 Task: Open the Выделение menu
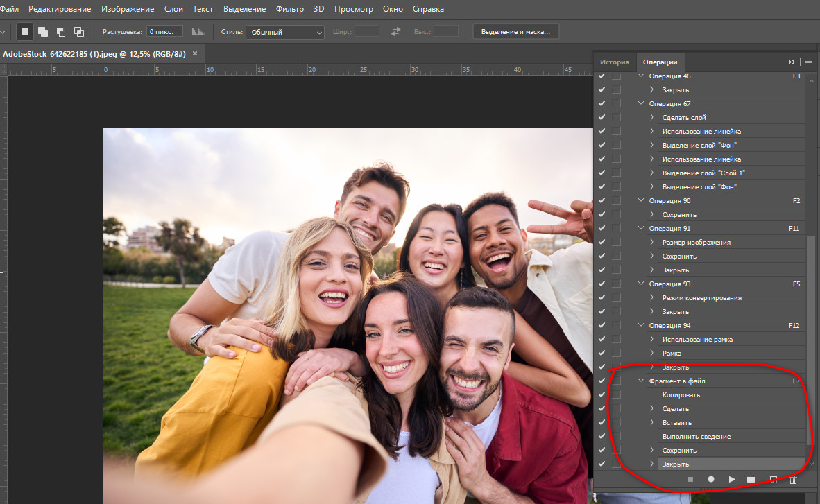244,9
